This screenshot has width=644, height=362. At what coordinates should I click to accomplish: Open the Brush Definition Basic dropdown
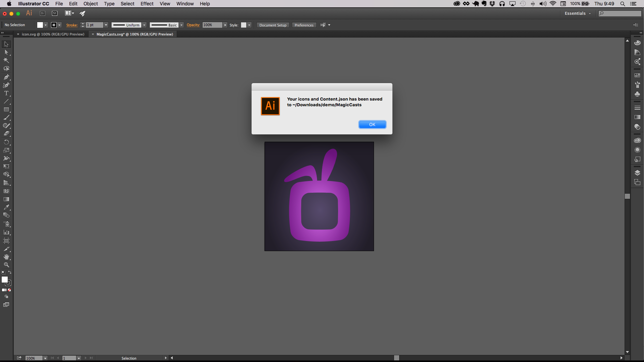pyautogui.click(x=181, y=25)
